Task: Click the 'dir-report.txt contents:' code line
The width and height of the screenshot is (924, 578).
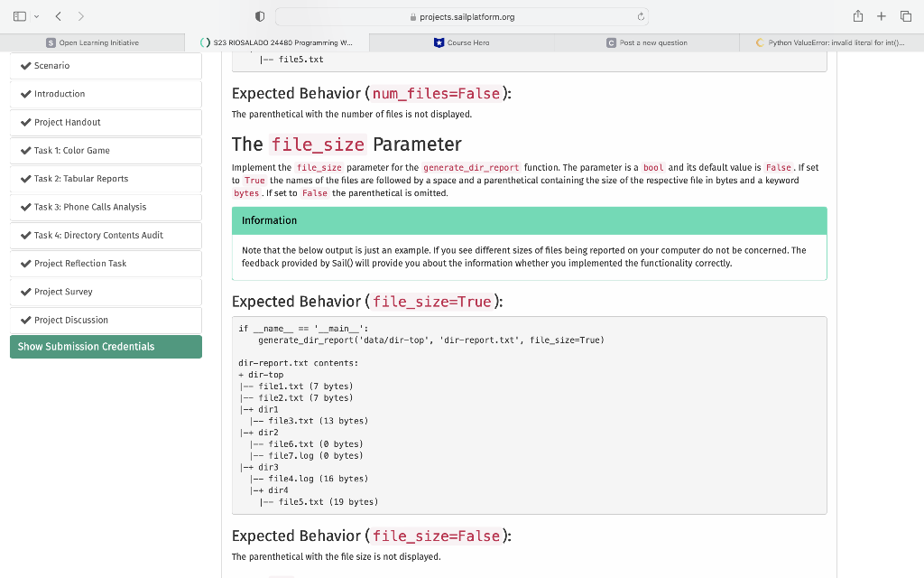Action: click(298, 363)
